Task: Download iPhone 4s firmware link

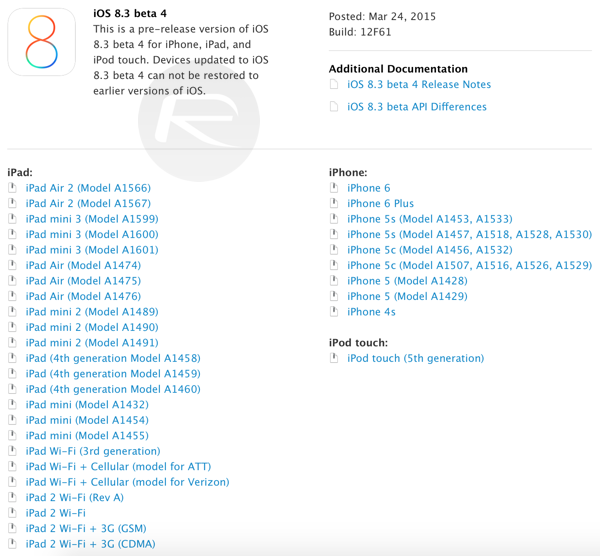Action: [371, 311]
